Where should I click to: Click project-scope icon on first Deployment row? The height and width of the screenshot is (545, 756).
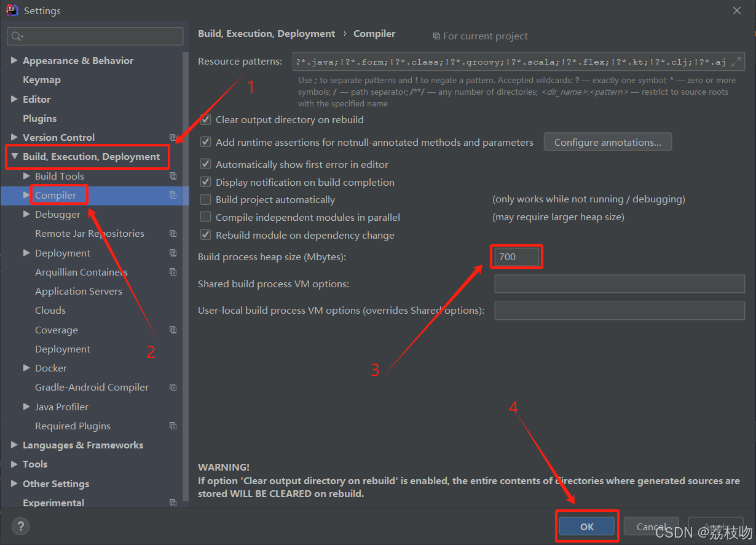click(173, 253)
